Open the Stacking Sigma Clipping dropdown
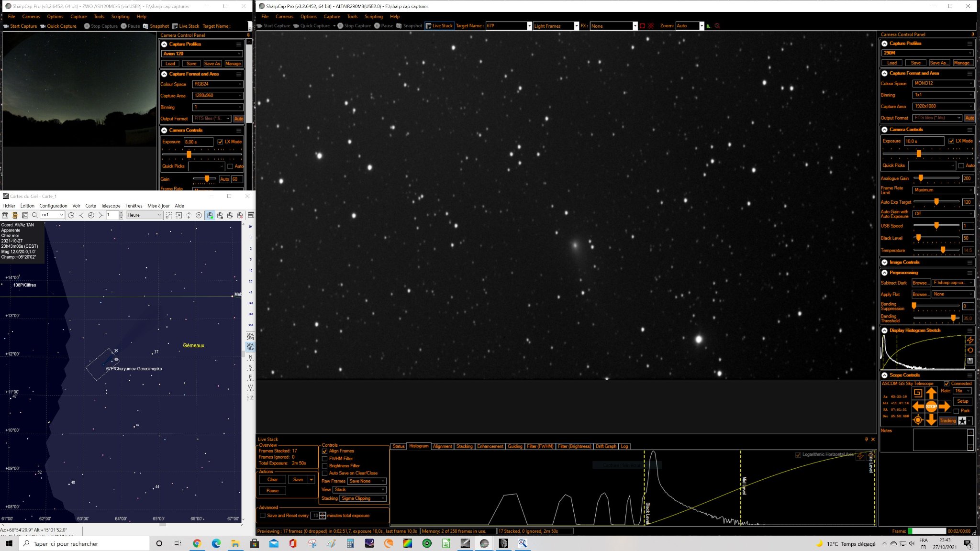Screen dimensions: 980x551 pos(363,498)
